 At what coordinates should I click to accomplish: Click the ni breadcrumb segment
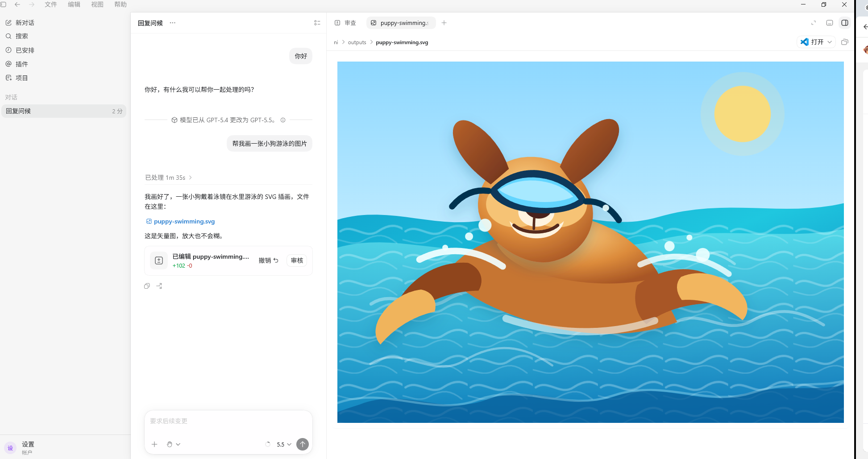(336, 42)
